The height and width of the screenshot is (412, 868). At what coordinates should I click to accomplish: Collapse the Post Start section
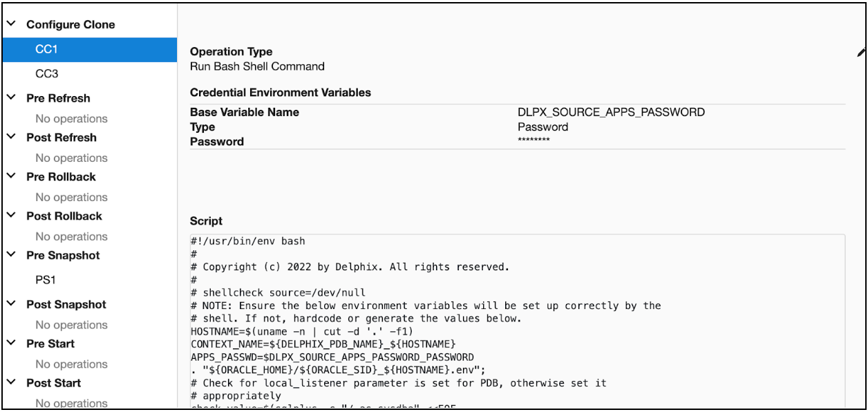[10, 381]
